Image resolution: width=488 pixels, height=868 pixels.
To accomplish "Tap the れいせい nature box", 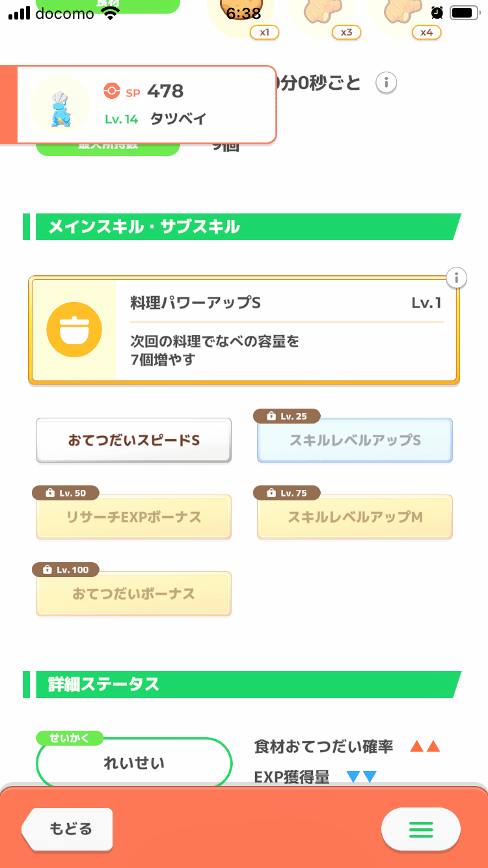I will pyautogui.click(x=134, y=763).
